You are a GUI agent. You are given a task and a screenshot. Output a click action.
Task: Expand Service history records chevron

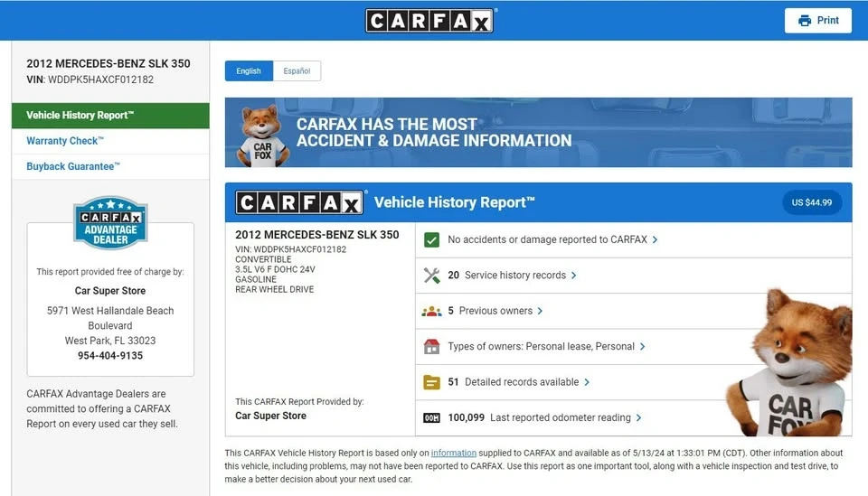point(573,276)
